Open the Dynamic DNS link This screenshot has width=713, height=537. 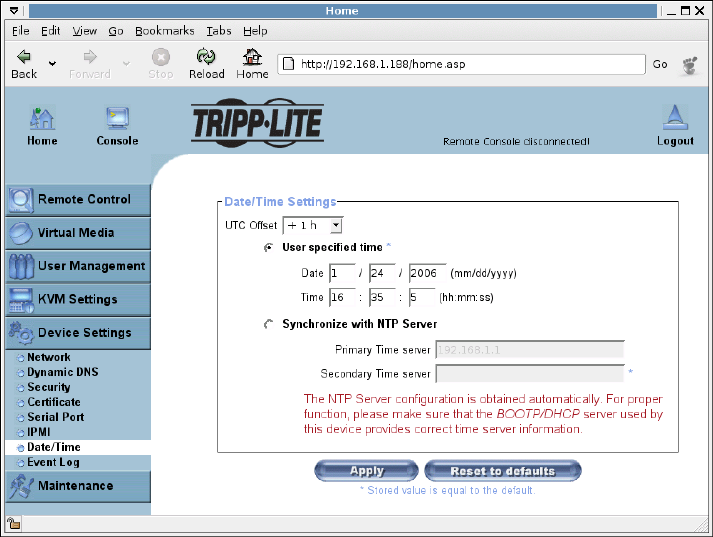63,372
